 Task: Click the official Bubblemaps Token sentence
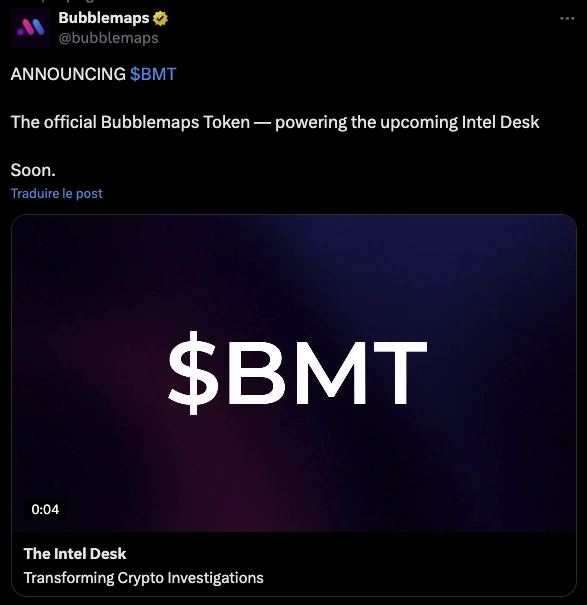pyautogui.click(x=275, y=122)
